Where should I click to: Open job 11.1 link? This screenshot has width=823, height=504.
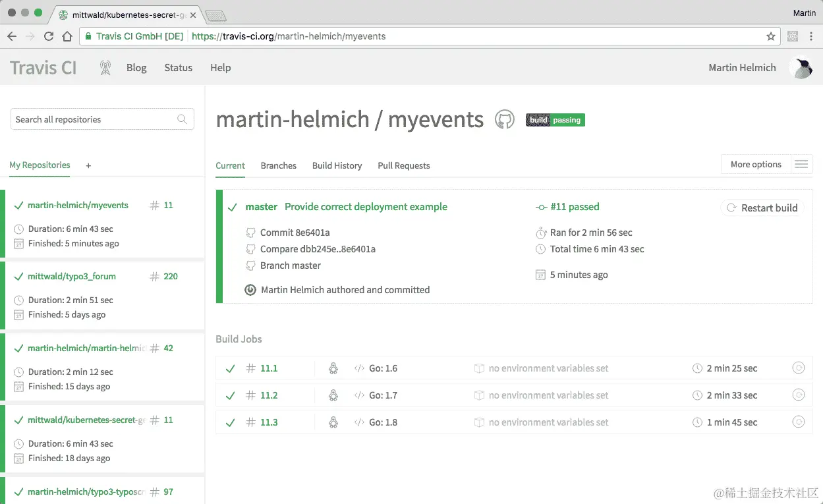tap(269, 368)
